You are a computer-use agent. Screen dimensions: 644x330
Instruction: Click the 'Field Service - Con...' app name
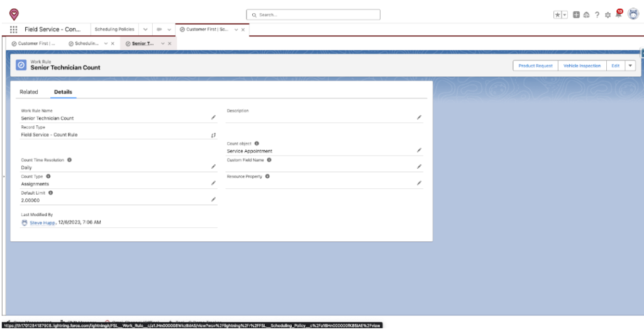pyautogui.click(x=53, y=30)
